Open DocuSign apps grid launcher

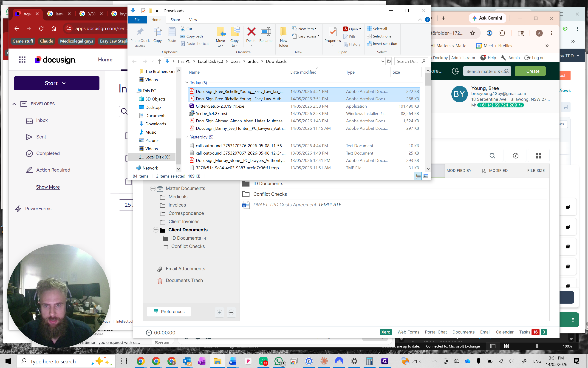point(22,60)
